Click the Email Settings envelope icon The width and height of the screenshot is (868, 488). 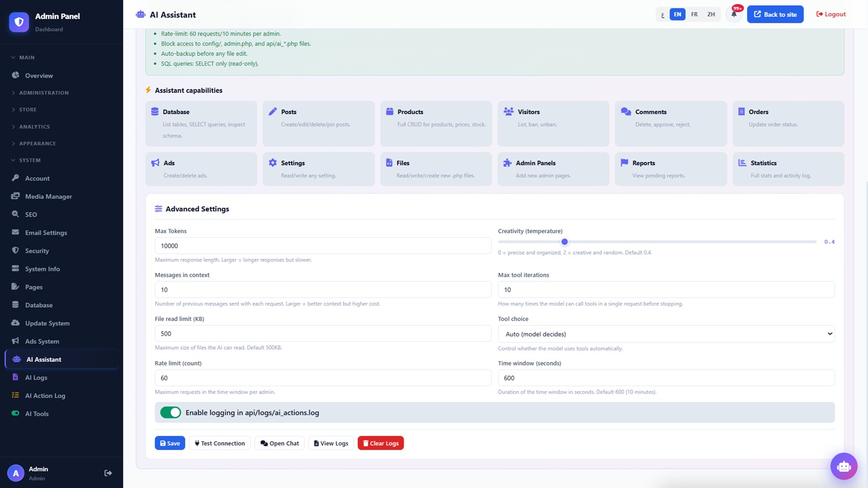15,232
